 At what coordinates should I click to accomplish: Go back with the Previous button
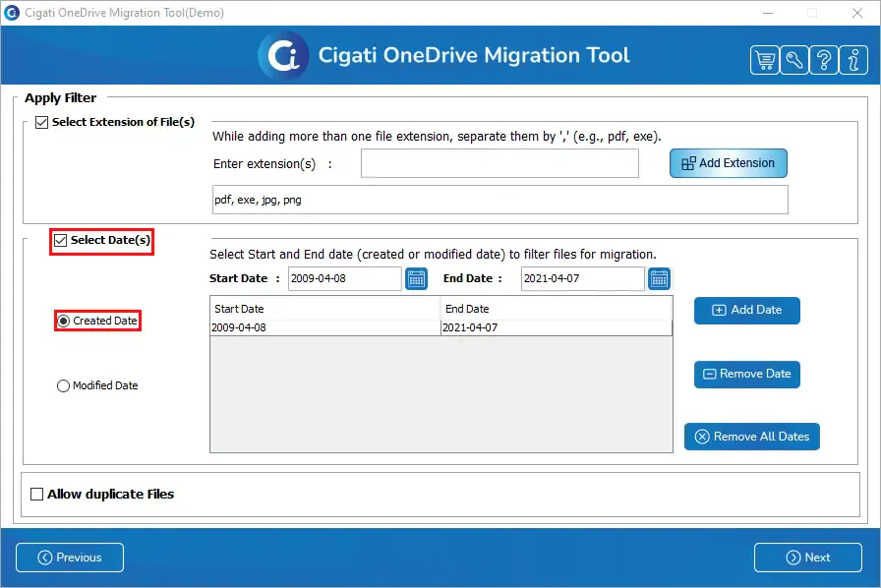point(70,558)
